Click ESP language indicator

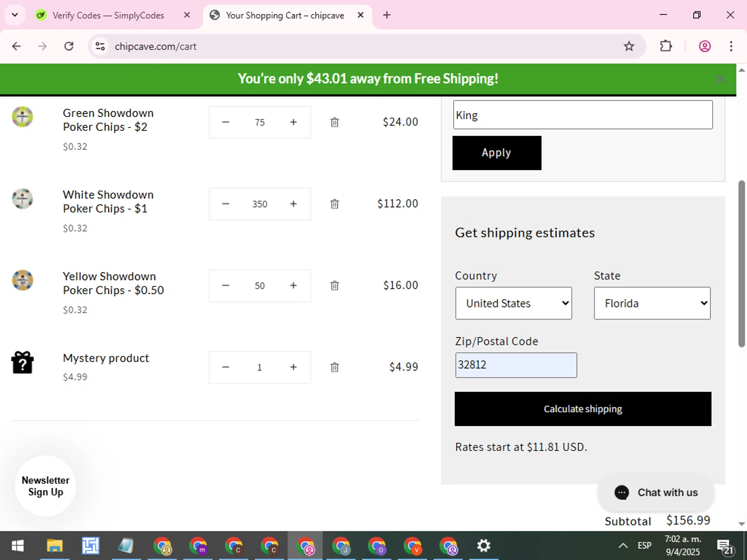(644, 546)
